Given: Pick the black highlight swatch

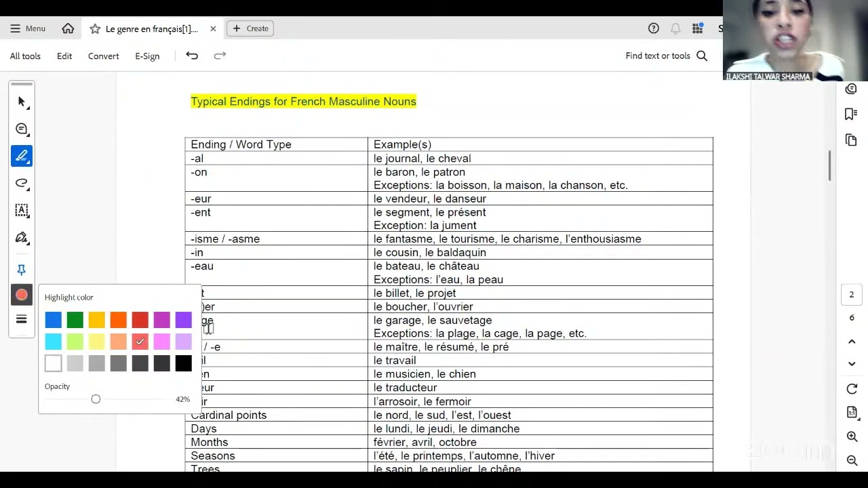Looking at the screenshot, I should [x=184, y=363].
